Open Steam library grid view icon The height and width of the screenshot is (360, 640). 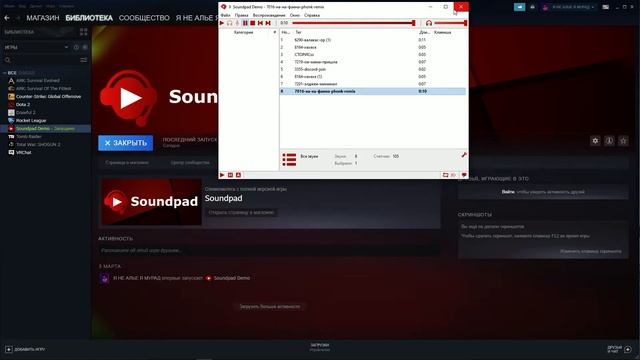click(84, 32)
